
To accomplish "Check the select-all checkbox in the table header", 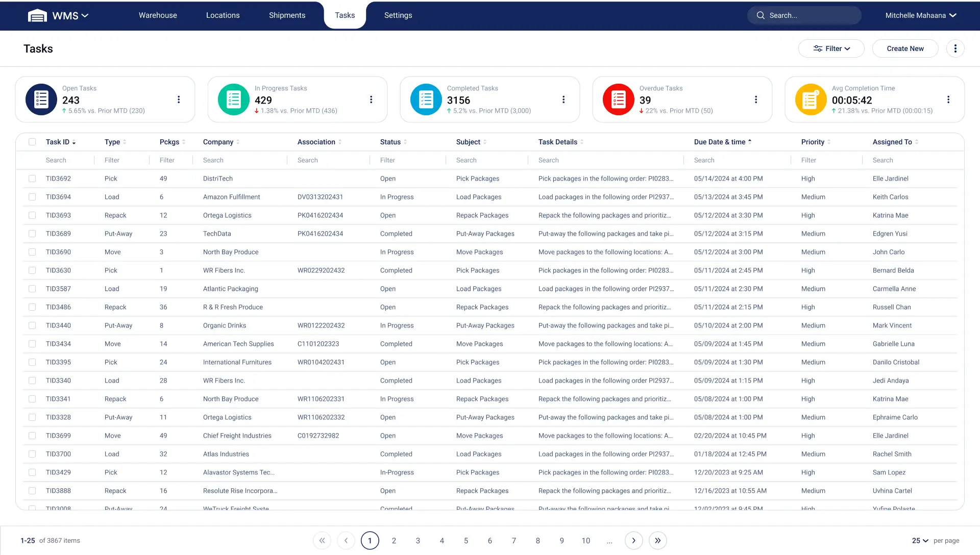I will click(x=32, y=142).
